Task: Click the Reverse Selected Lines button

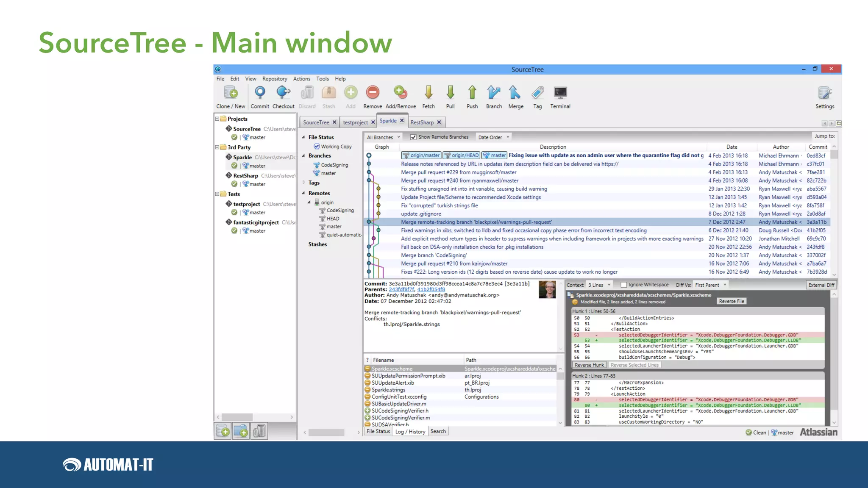Action: (634, 365)
